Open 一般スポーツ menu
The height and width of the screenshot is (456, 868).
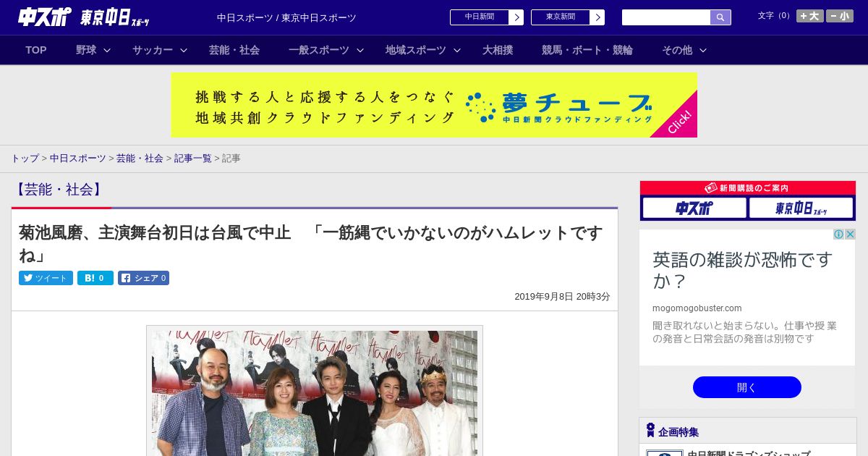pos(319,50)
